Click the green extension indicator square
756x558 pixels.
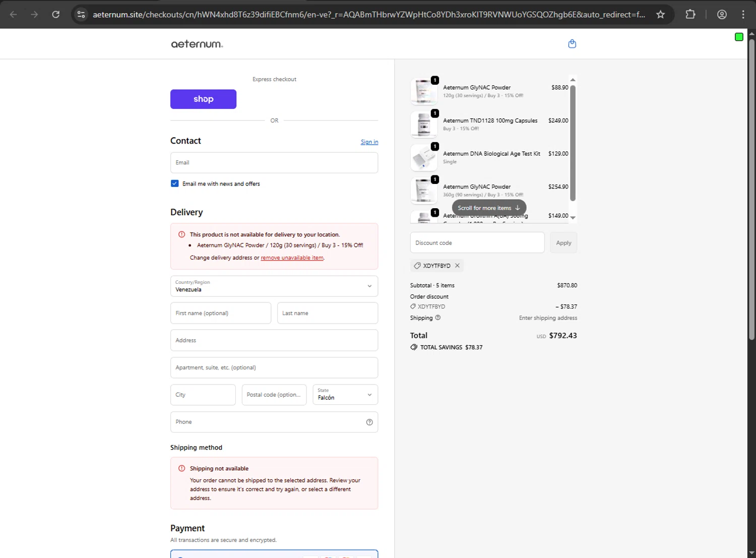[739, 37]
